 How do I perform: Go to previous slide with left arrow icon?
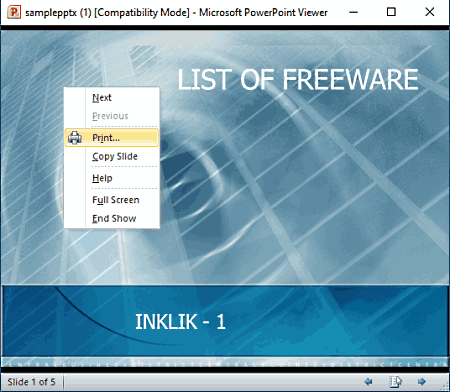click(368, 381)
